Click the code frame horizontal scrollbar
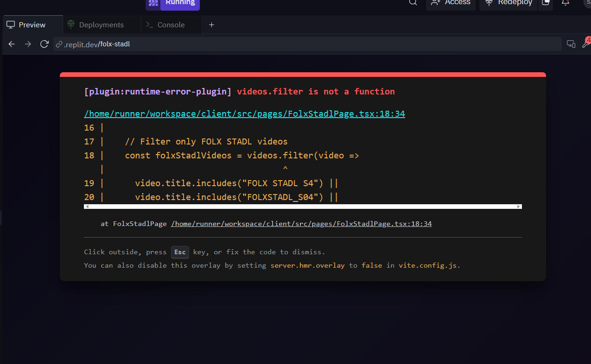 [x=303, y=207]
